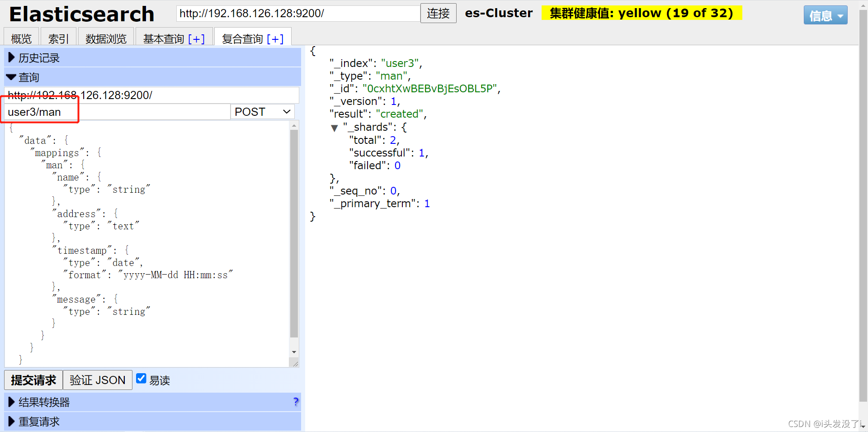Click the editor scroll up arrow
The image size is (868, 432).
pyautogui.click(x=294, y=125)
